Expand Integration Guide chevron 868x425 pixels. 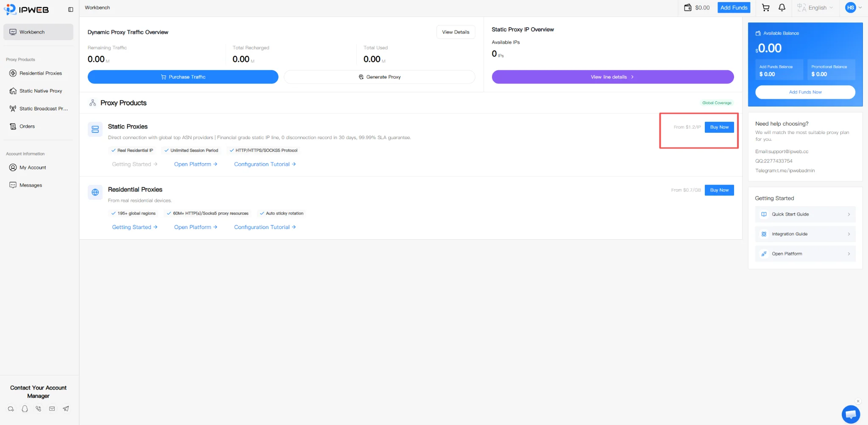click(x=849, y=234)
